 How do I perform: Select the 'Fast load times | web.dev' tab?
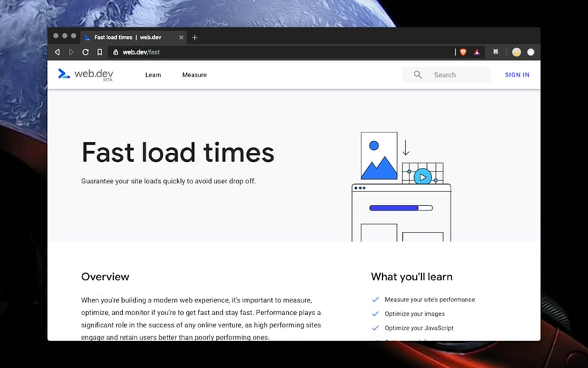[133, 38]
